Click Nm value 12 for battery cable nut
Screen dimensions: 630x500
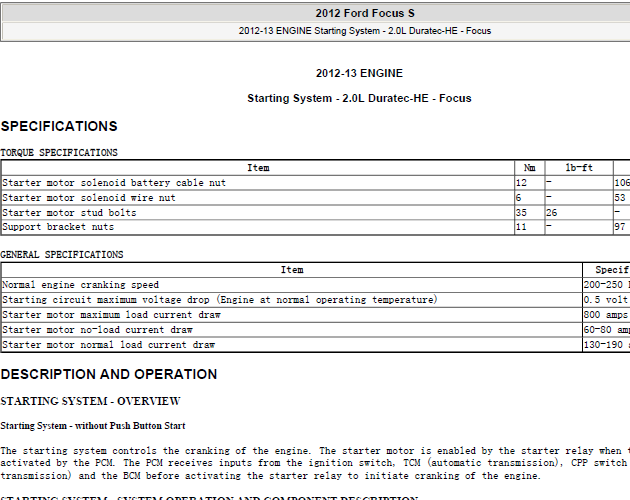pyautogui.click(x=521, y=183)
